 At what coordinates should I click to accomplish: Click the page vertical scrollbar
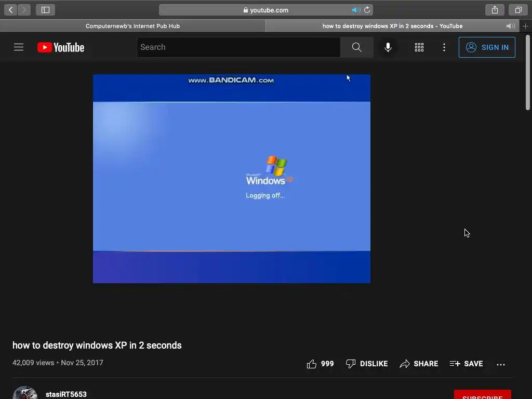point(528,73)
